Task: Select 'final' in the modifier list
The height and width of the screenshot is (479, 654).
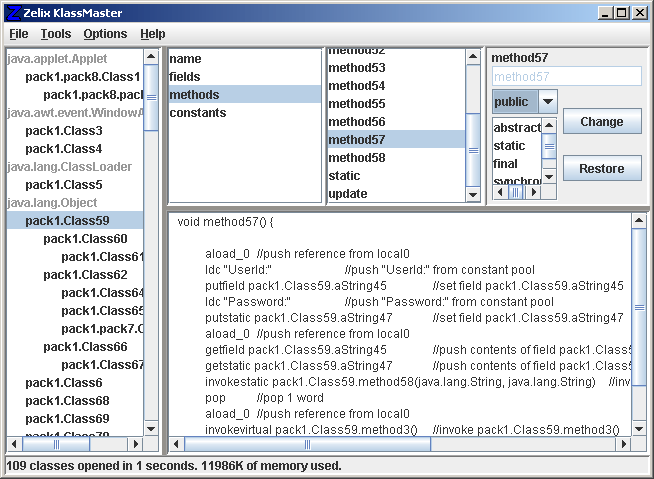Action: click(517, 164)
